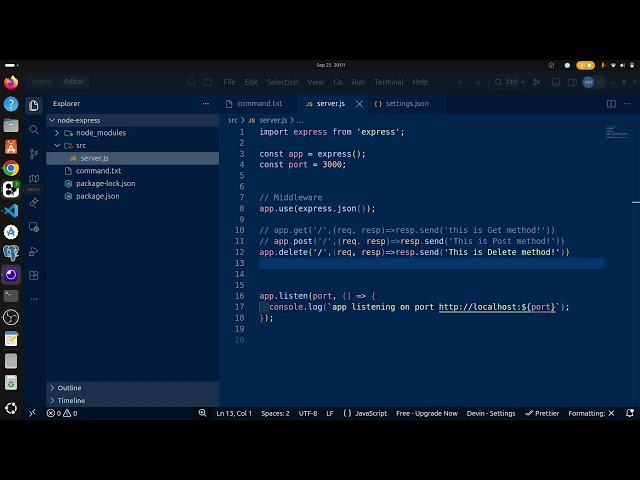
Task: Show errors and warnings count
Action: click(62, 413)
